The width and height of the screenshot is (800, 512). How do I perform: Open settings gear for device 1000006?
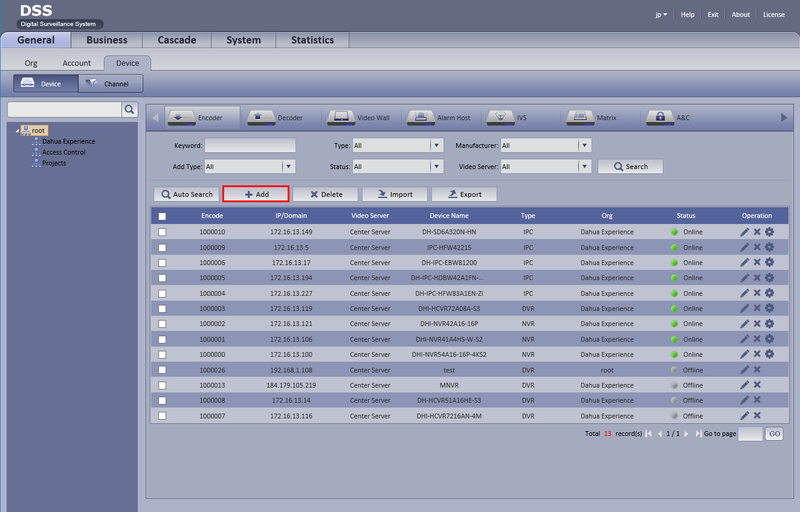pos(769,262)
